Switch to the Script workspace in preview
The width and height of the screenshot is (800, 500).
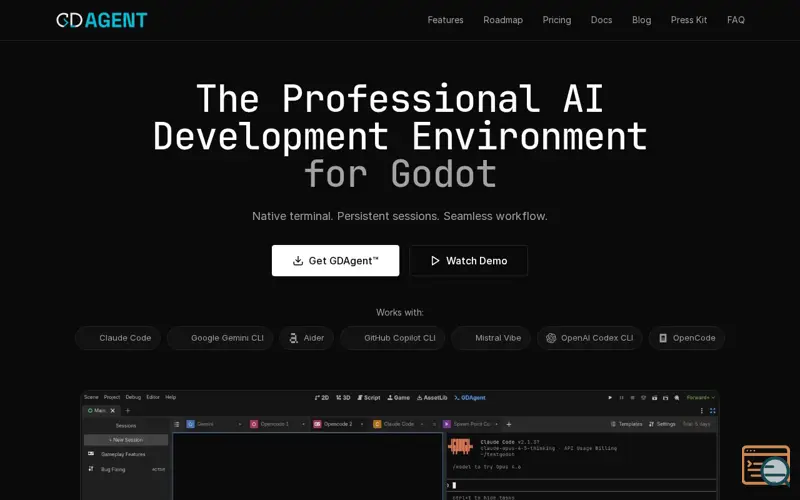click(368, 397)
